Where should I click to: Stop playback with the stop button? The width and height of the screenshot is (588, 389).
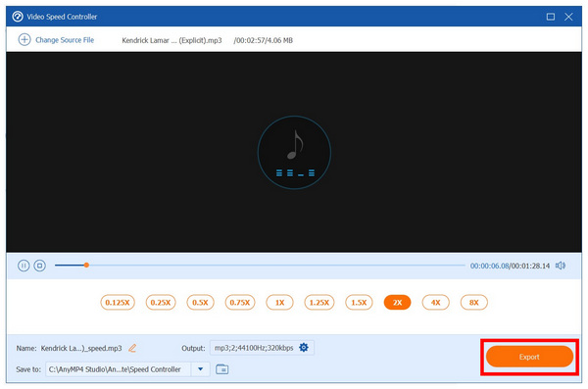click(x=40, y=266)
